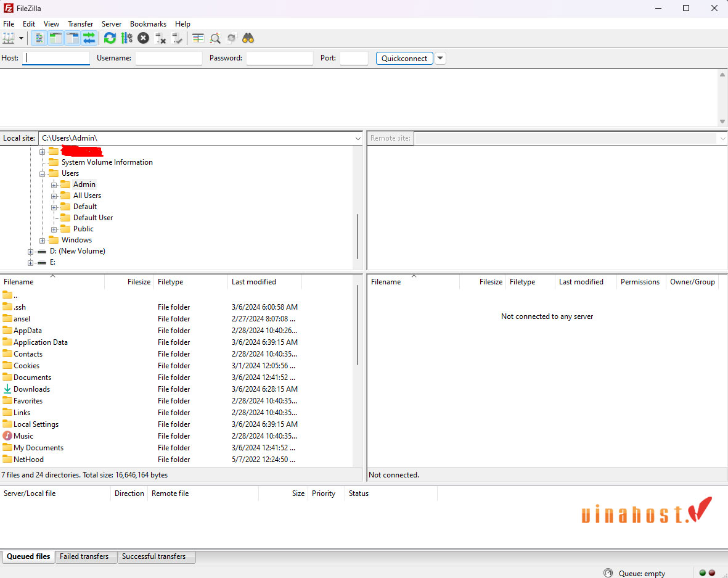The height and width of the screenshot is (578, 728).
Task: Expand the All Users tree folder
Action: 54,196
